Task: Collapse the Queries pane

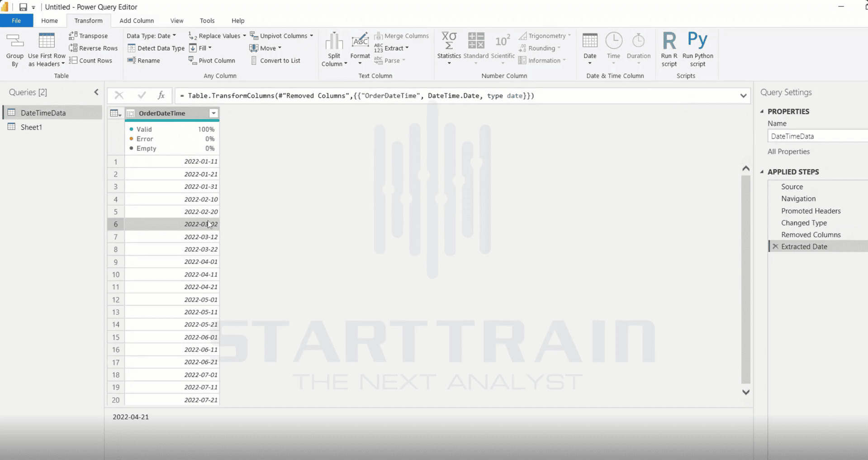Action: click(x=96, y=92)
